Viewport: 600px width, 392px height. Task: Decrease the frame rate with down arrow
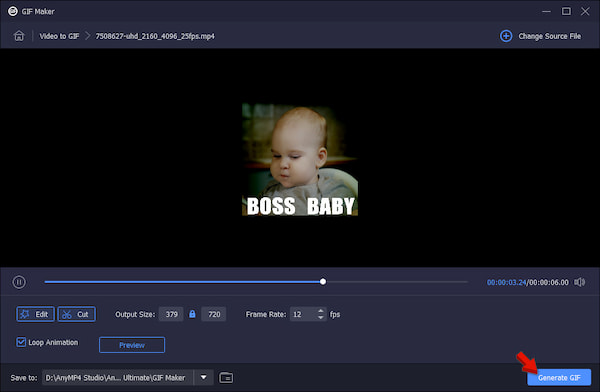[321, 318]
